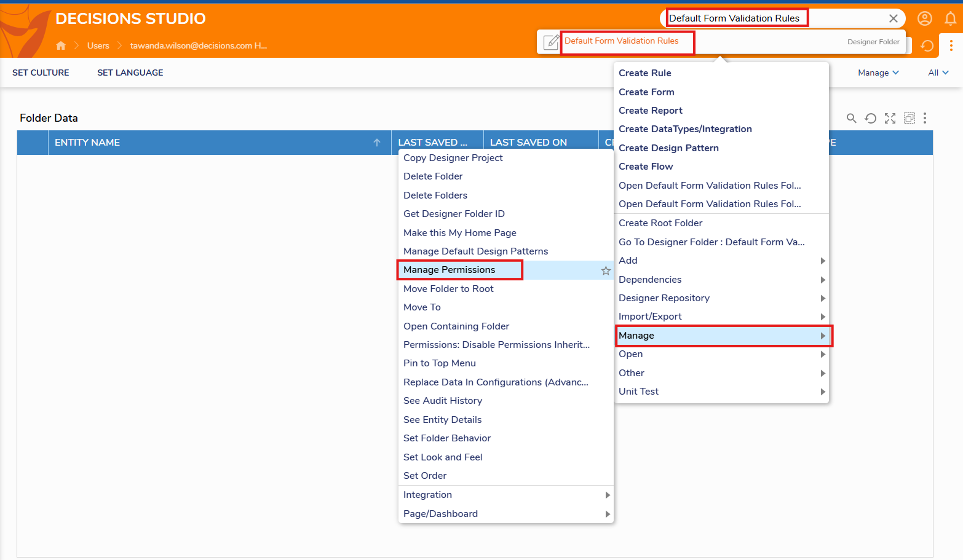Screen dimensions: 963x560
Task: Open Folder Data vertical dots menu
Action: tap(924, 118)
